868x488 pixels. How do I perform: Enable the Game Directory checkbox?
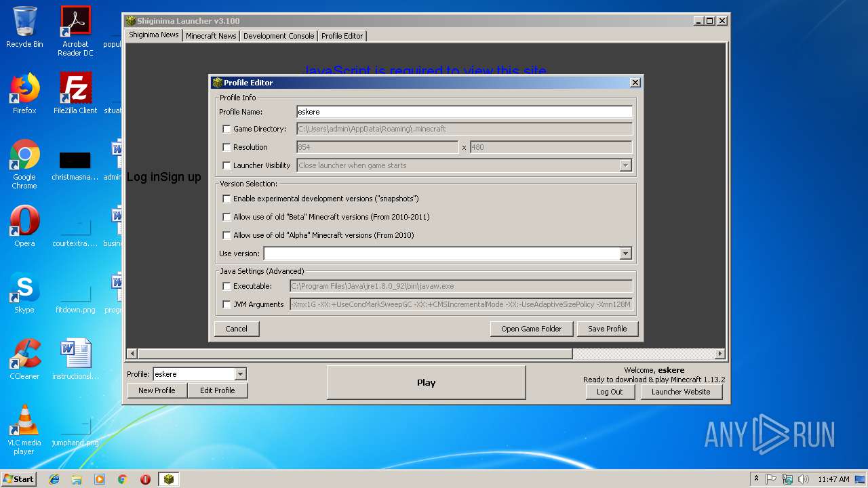[226, 129]
